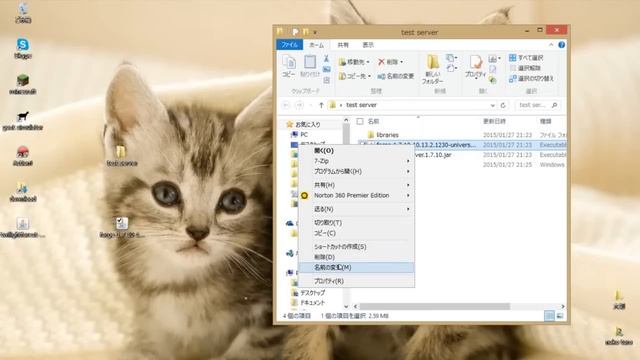The width and height of the screenshot is (640, 360).
Task: Toggle the select-all checkbox beside 名前 header
Action: tap(360, 121)
